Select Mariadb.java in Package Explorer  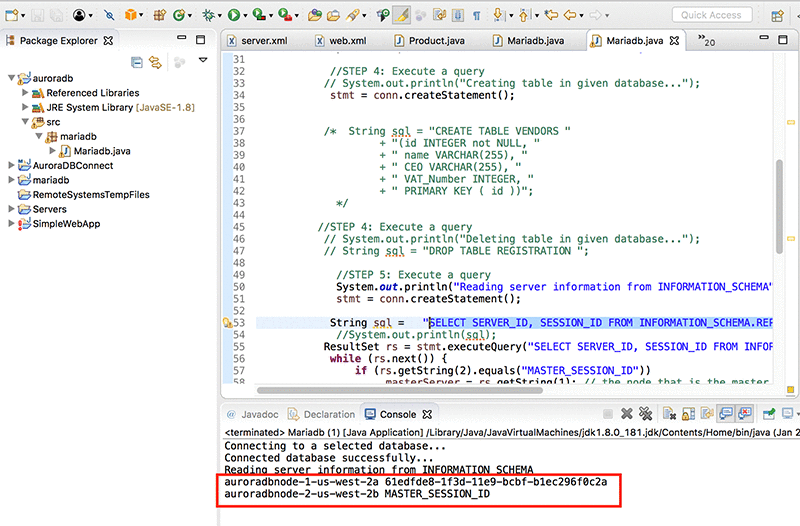[x=102, y=151]
